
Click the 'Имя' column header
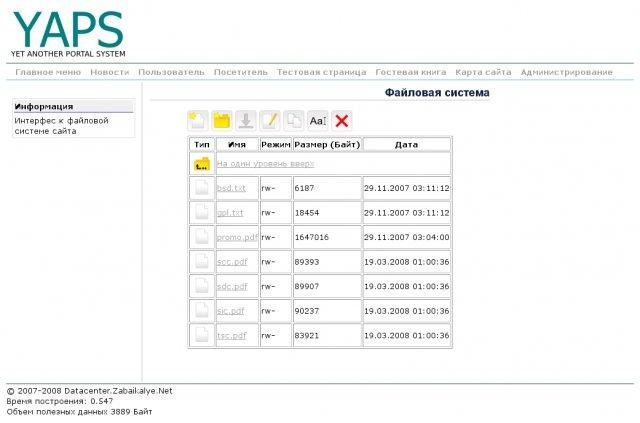click(237, 145)
